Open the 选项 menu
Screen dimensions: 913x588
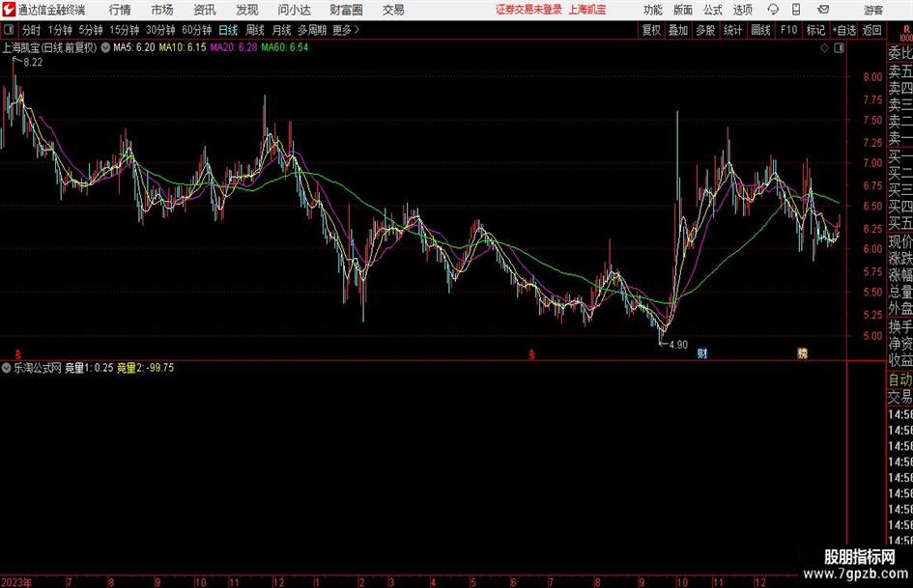742,10
